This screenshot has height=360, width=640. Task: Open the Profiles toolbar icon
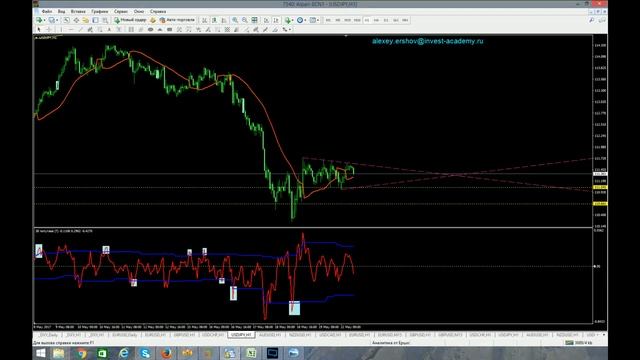click(51, 20)
